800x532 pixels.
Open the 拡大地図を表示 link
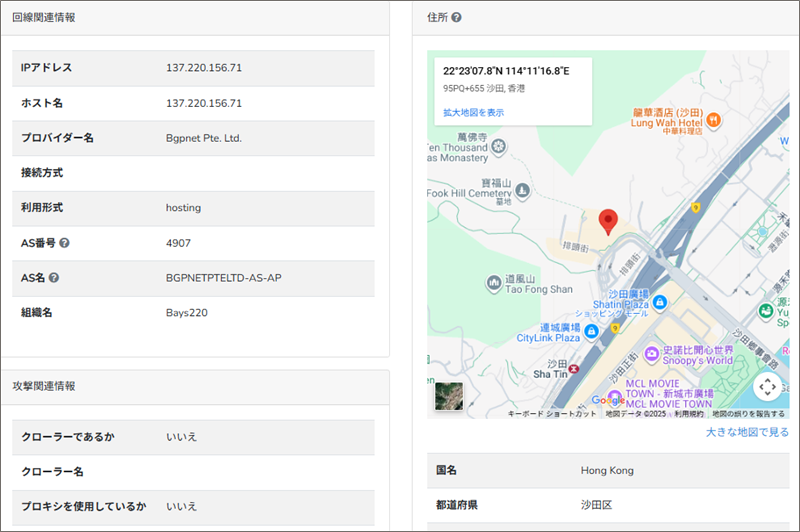point(474,113)
